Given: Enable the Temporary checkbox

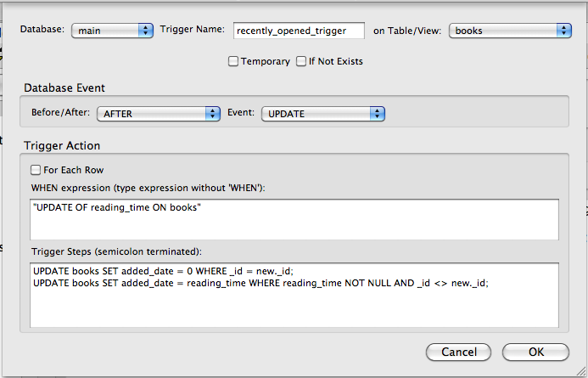Looking at the screenshot, I should click(x=233, y=61).
